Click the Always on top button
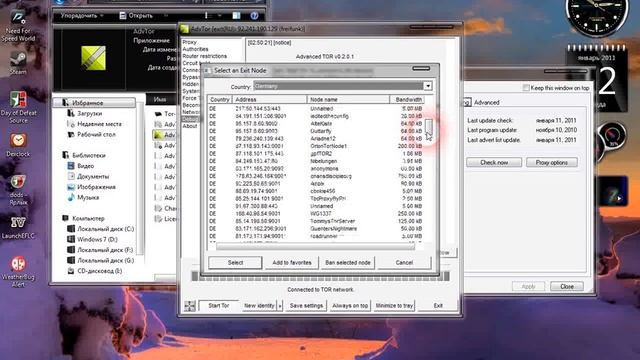640x360 pixels. coord(350,306)
